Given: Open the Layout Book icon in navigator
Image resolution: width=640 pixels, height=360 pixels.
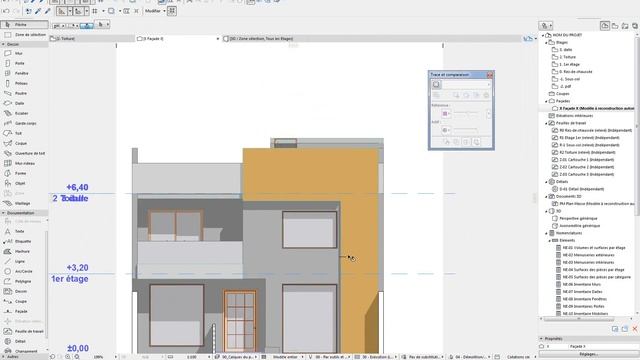Looking at the screenshot, I should click(625, 26).
